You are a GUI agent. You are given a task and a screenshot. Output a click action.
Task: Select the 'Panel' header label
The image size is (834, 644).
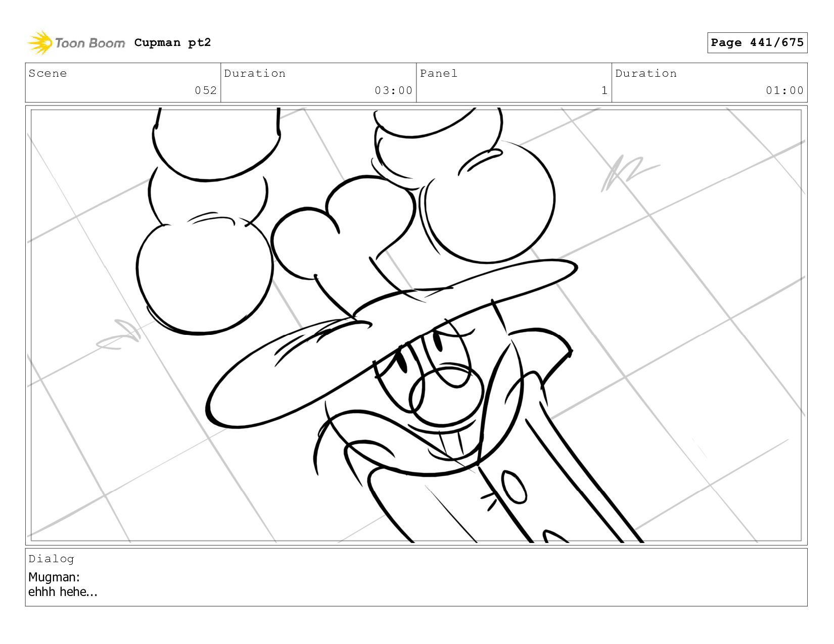pyautogui.click(x=439, y=73)
